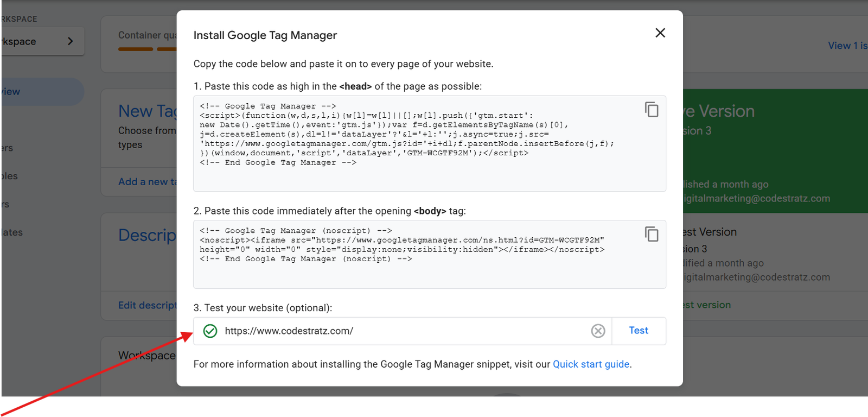
Task: Clear the test website URL field
Action: pos(598,331)
